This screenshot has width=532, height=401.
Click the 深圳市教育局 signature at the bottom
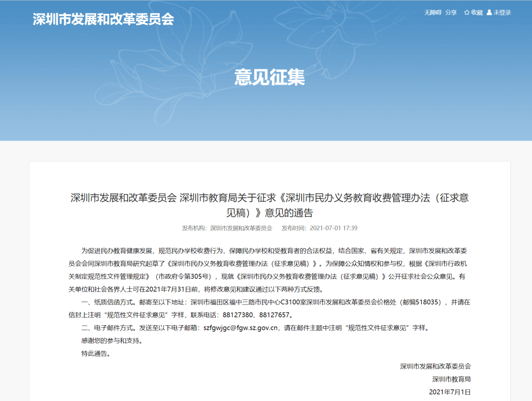(x=451, y=379)
